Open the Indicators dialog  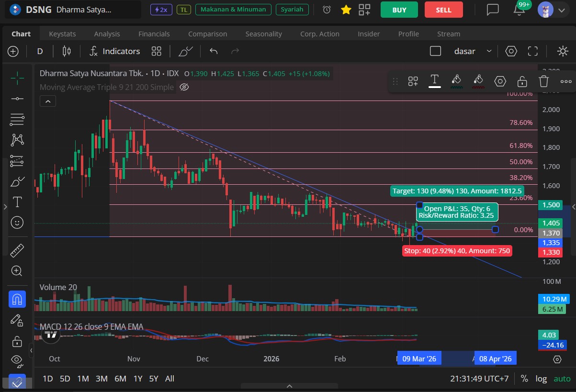click(115, 51)
